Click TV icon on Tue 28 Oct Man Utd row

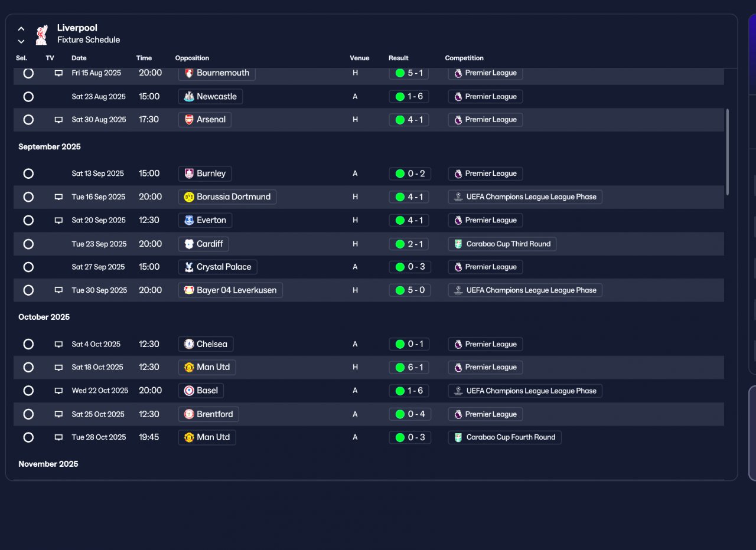58,437
